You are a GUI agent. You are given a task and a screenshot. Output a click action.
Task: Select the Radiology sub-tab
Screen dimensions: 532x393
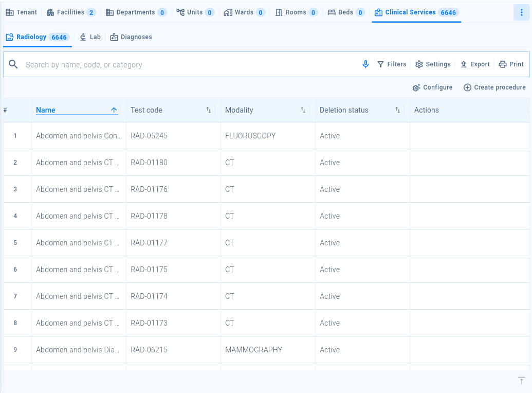pyautogui.click(x=38, y=37)
